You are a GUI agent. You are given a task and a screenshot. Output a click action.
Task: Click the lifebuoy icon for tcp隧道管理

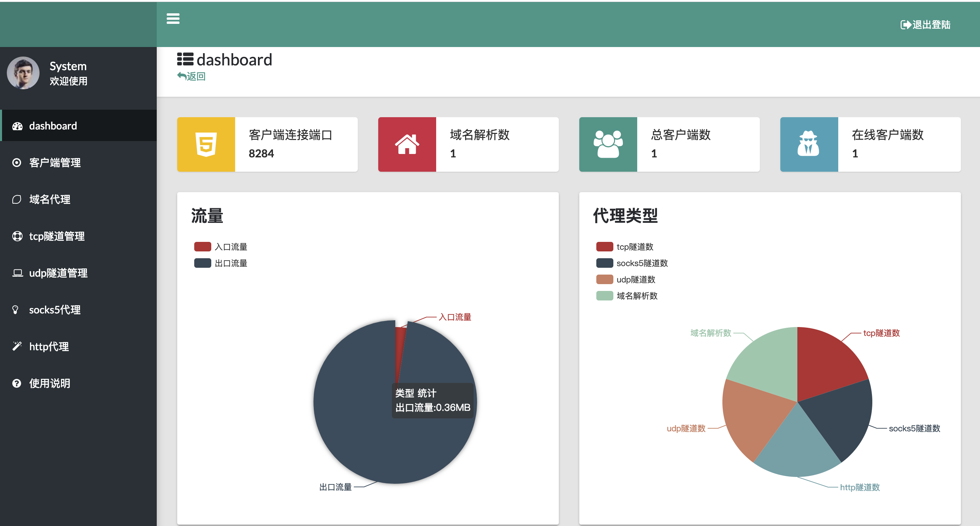pos(17,236)
